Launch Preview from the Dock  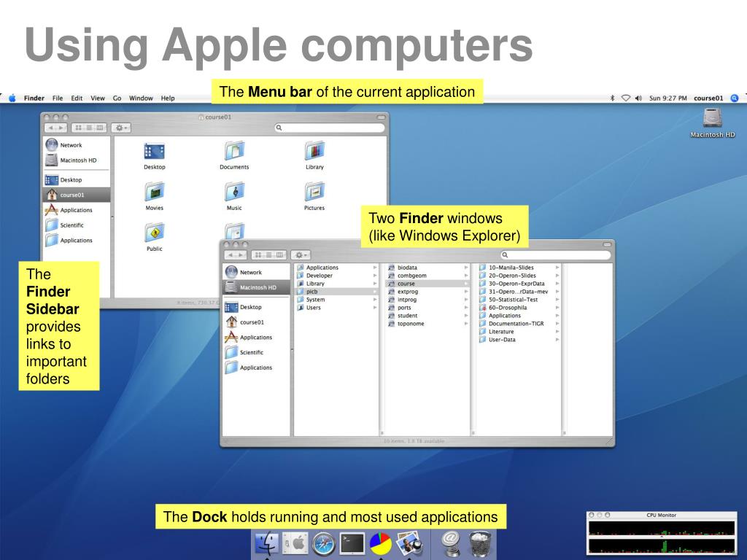point(410,544)
